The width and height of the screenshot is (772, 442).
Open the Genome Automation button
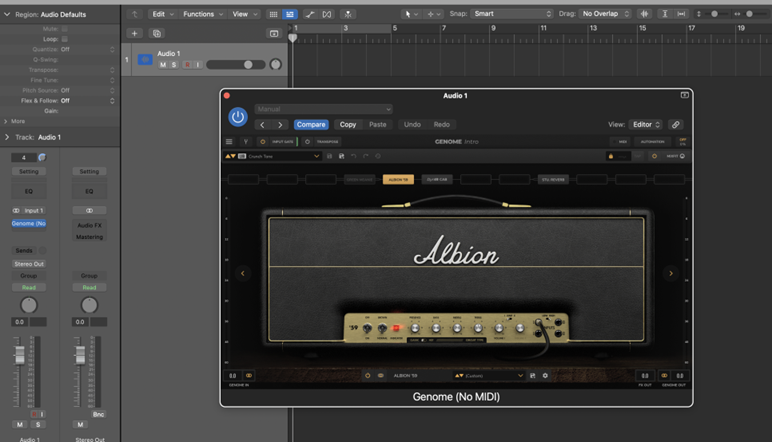[652, 142]
